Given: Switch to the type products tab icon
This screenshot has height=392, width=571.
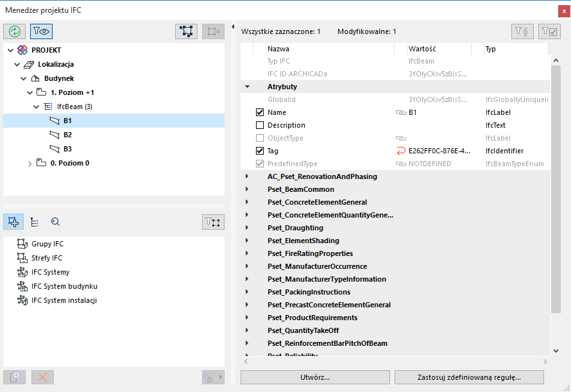Looking at the screenshot, I should 35,222.
